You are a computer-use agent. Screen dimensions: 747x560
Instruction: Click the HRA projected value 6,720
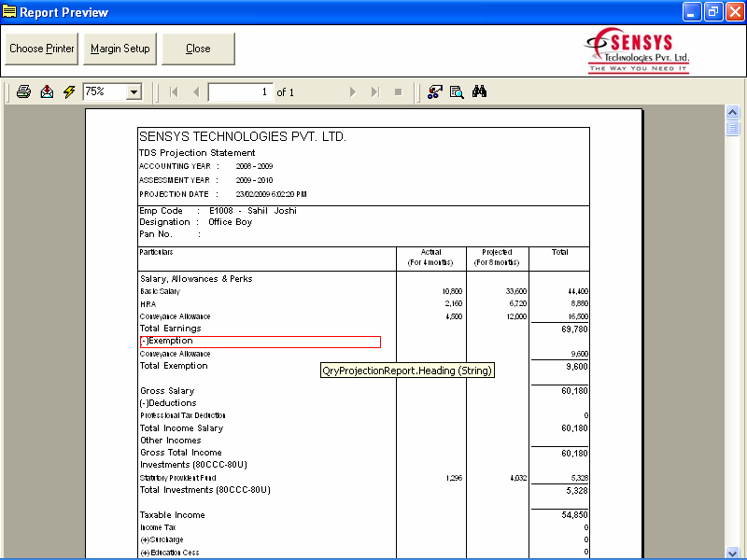point(518,304)
